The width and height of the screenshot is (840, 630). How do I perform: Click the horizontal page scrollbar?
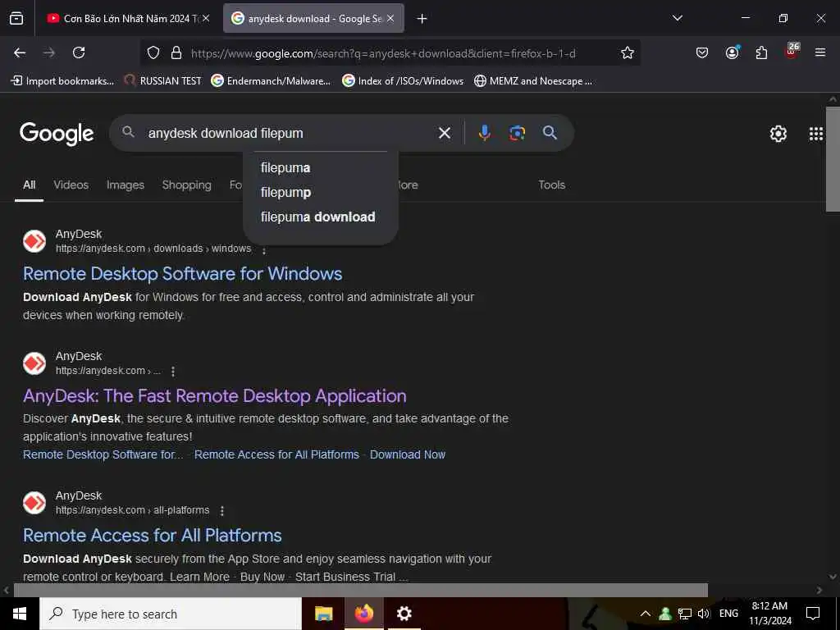pyautogui.click(x=361, y=590)
